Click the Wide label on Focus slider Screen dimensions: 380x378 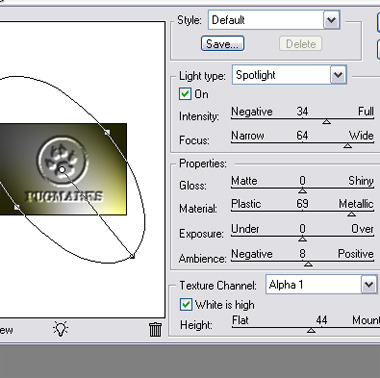pyautogui.click(x=361, y=136)
